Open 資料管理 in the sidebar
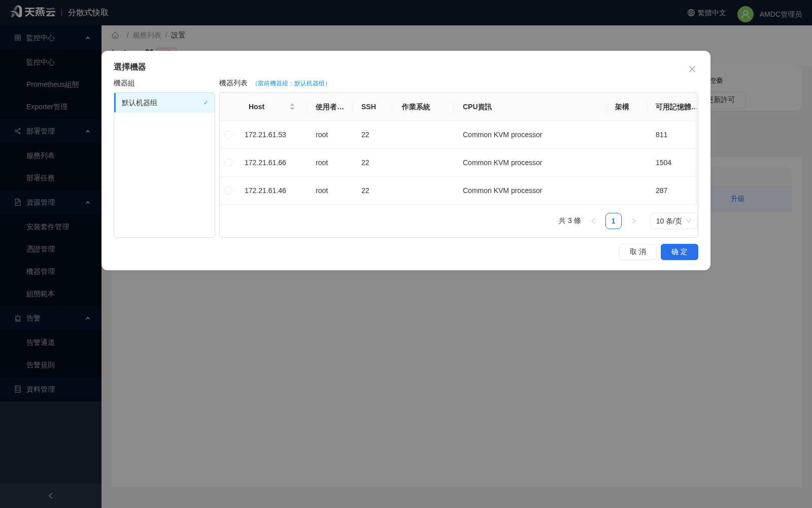 pos(51,389)
